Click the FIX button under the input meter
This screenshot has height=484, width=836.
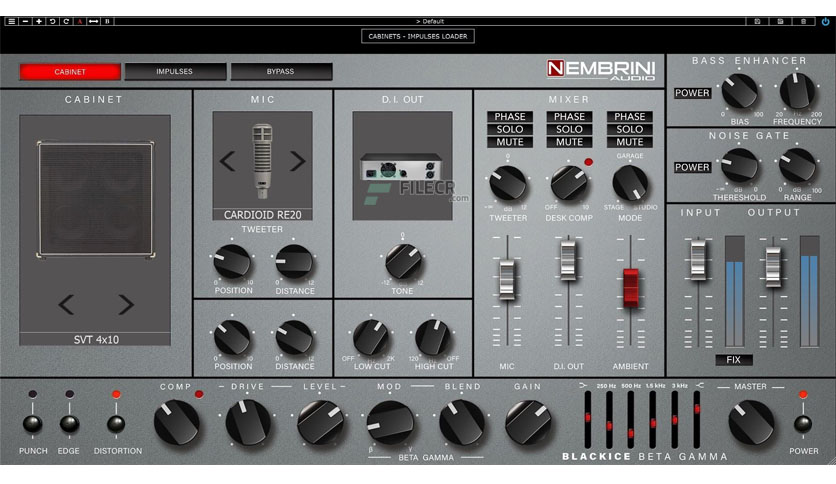[x=734, y=360]
